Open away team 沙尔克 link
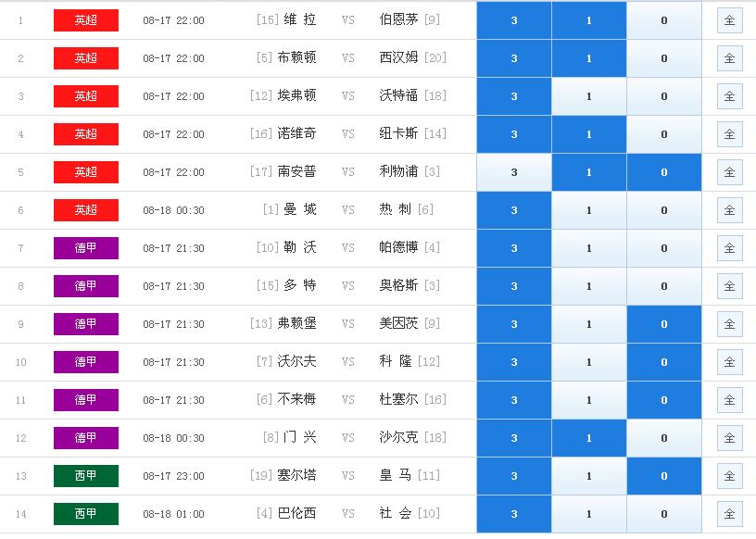Image resolution: width=756 pixels, height=539 pixels. pos(398,437)
